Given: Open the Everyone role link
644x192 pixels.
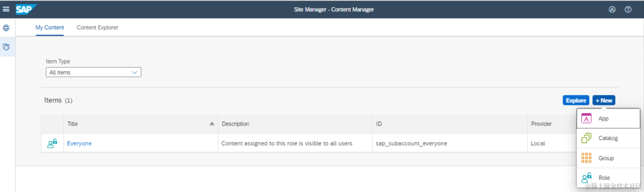Looking at the screenshot, I should pos(79,143).
